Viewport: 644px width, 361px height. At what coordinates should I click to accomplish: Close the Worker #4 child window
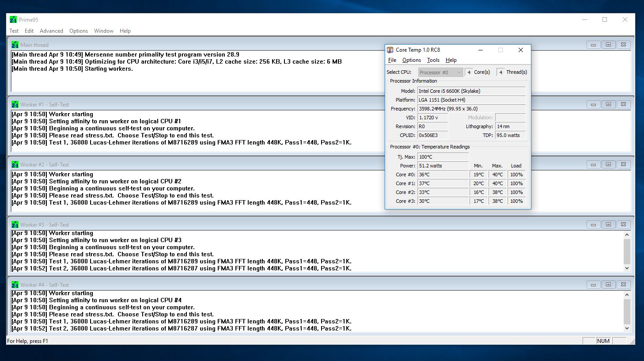(623, 285)
